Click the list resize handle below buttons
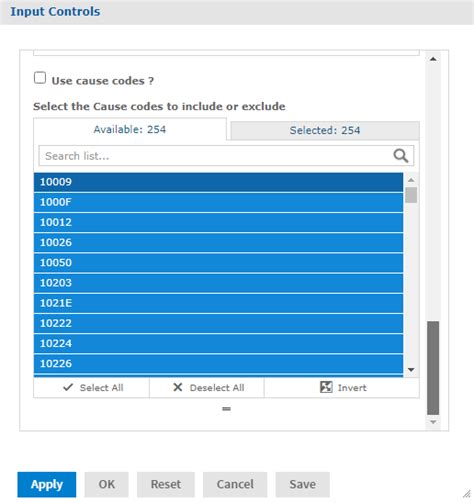The height and width of the screenshot is (503, 474). click(x=226, y=409)
